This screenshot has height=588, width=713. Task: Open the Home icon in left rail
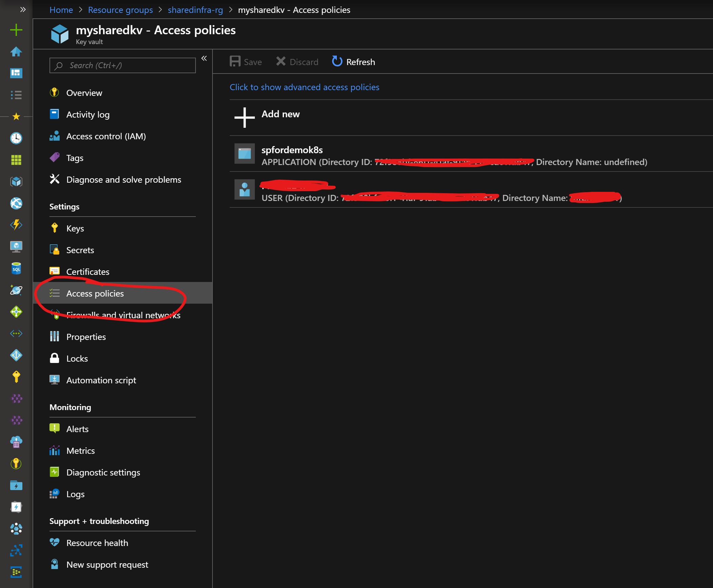[16, 52]
